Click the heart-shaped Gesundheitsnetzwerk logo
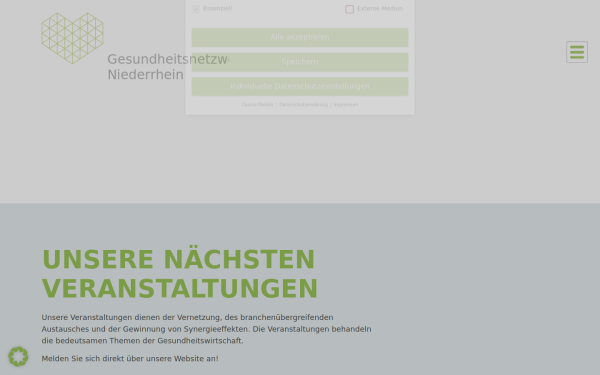Viewport: 600px width, 375px height. (x=72, y=38)
